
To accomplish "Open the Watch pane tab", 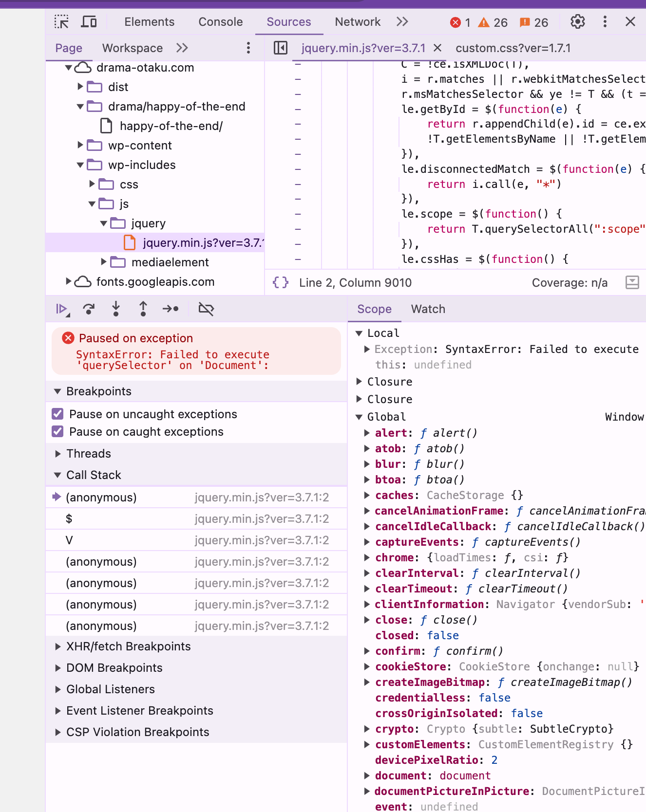I will click(x=428, y=309).
